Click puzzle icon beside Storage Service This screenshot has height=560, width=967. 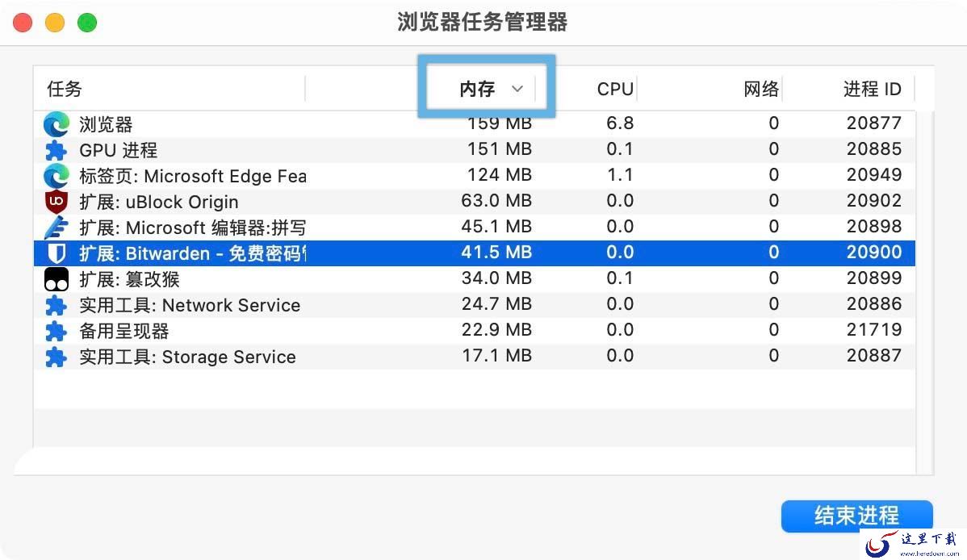point(57,357)
